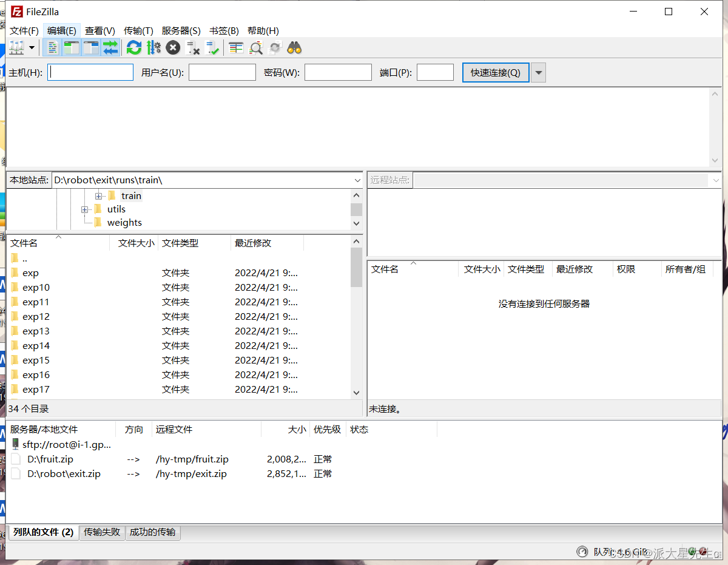This screenshot has height=565, width=728.
Task: Select the utils folder in tree
Action: point(116,209)
